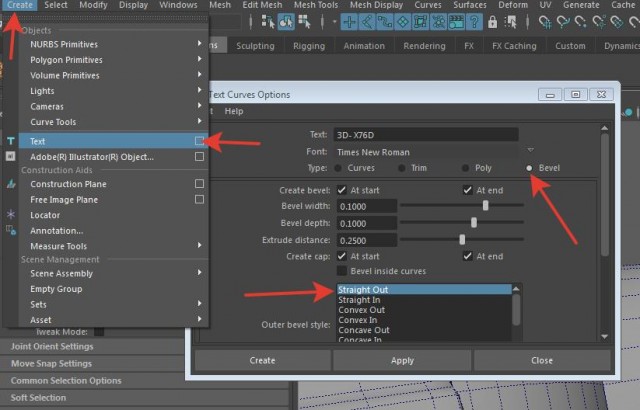
Task: Switch to the Sculpting shelf tab
Action: (x=255, y=46)
